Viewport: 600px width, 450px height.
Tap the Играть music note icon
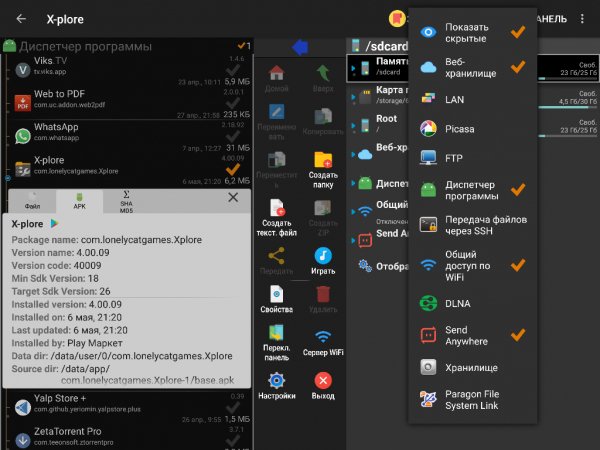tap(323, 256)
